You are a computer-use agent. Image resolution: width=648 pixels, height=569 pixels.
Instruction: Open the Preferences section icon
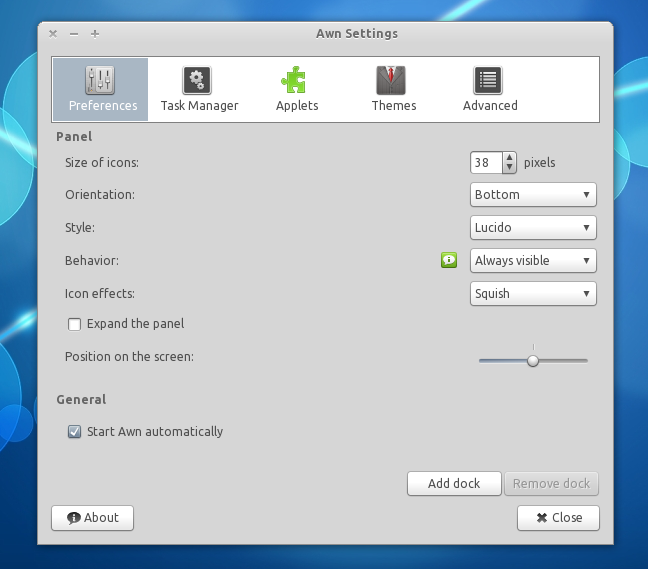pos(100,80)
